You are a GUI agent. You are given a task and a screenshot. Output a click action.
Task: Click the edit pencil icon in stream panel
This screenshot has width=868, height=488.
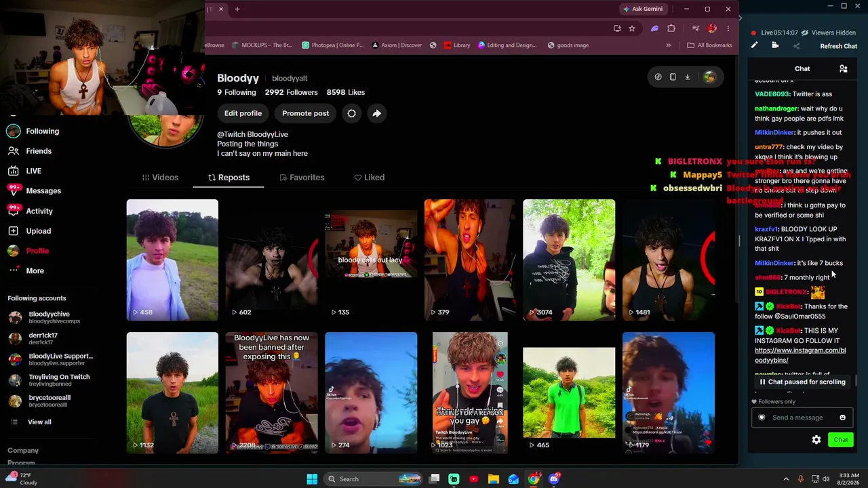point(754,45)
